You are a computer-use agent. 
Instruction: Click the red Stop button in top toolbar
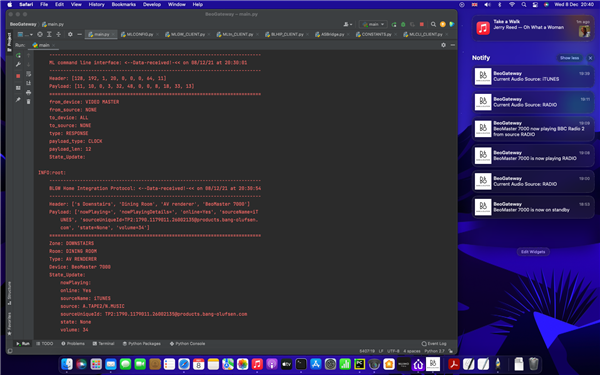(x=422, y=24)
